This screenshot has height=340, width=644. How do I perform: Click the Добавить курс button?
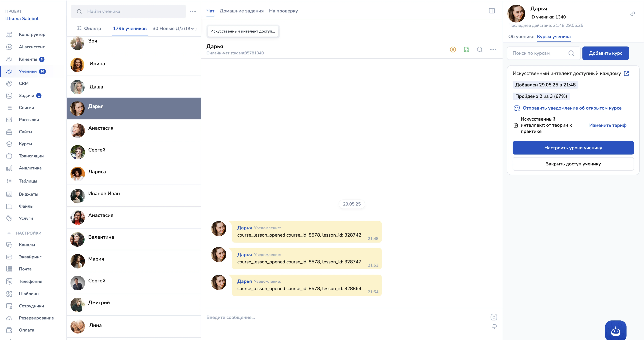pyautogui.click(x=605, y=53)
